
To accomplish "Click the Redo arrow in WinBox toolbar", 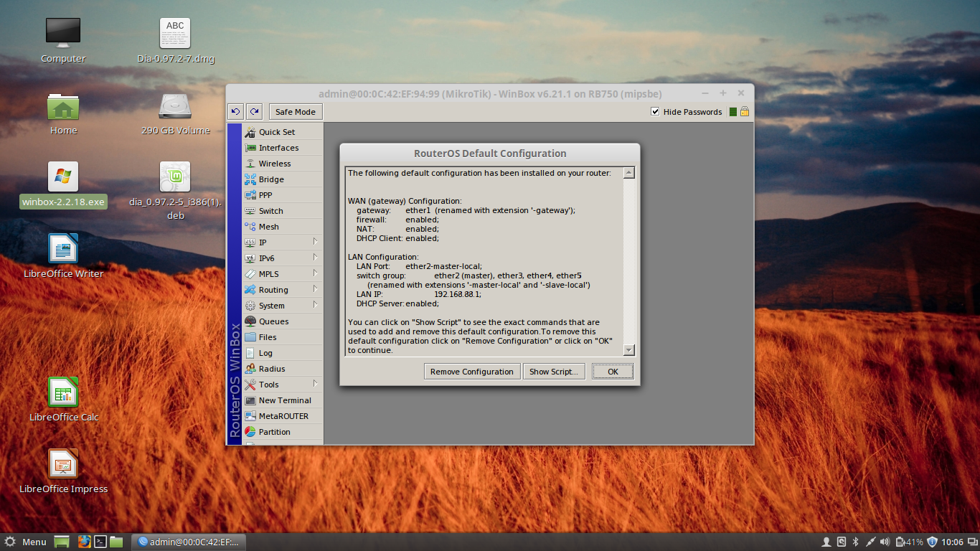I will [254, 111].
